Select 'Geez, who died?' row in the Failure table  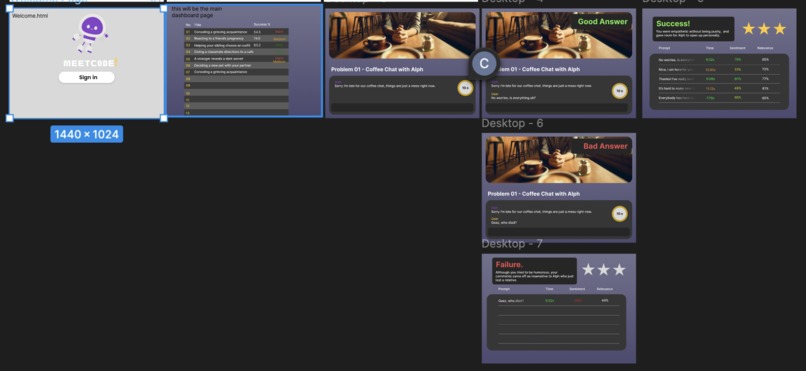559,301
